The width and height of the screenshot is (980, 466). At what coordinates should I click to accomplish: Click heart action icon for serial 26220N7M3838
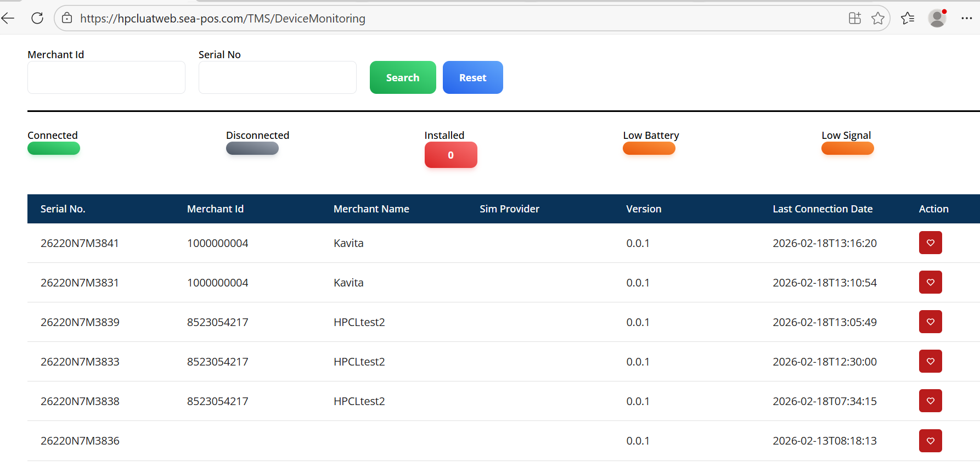coord(930,401)
